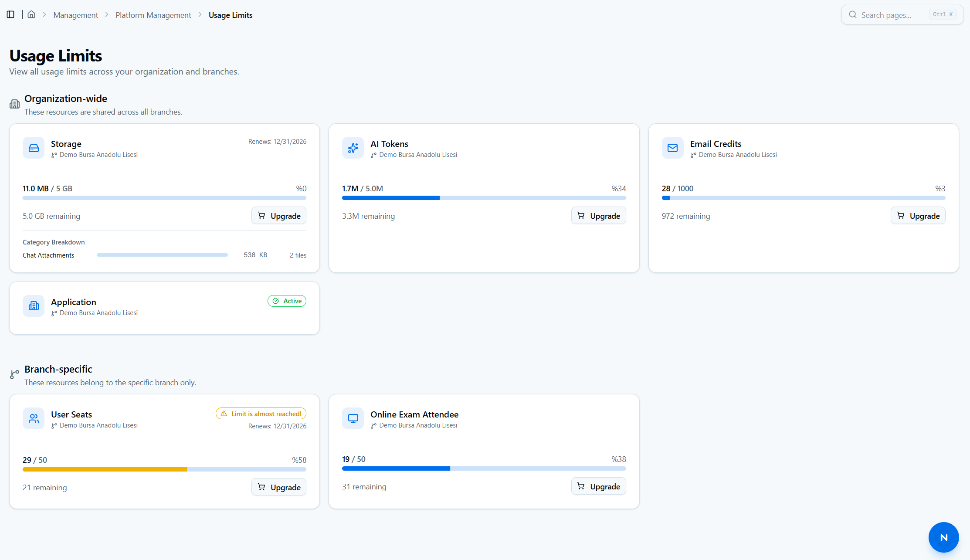
Task: Click the 21 remaining text
Action: click(45, 488)
